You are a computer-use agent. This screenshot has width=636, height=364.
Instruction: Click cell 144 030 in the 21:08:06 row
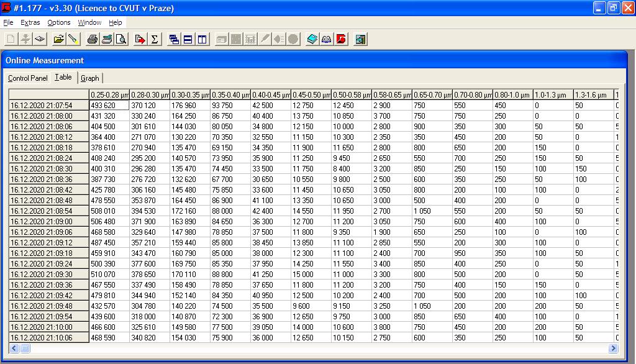(190, 127)
